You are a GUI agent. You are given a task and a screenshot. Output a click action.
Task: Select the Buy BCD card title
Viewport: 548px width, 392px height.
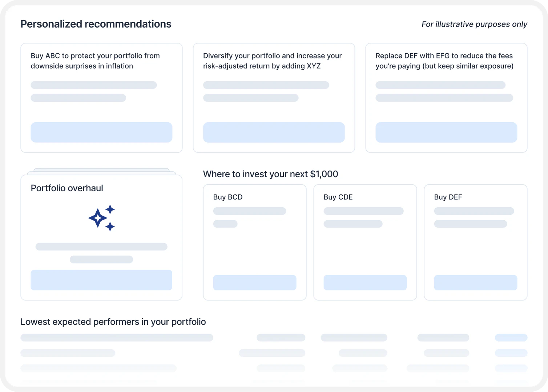(227, 197)
